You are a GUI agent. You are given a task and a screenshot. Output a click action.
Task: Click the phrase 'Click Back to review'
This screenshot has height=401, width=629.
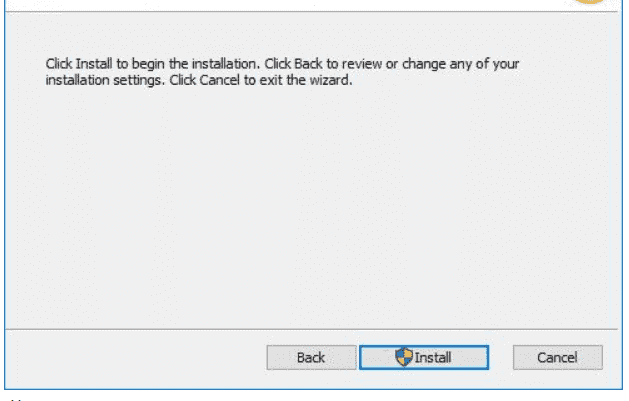pos(323,64)
